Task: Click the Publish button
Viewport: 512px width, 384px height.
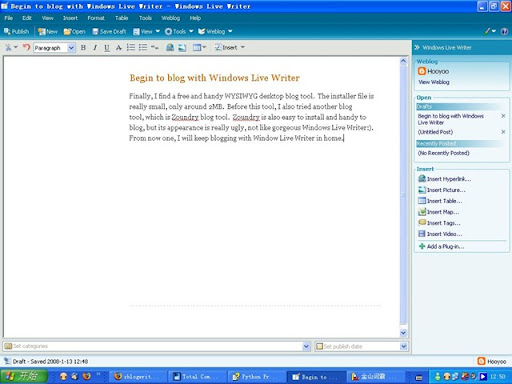Action: pyautogui.click(x=16, y=31)
